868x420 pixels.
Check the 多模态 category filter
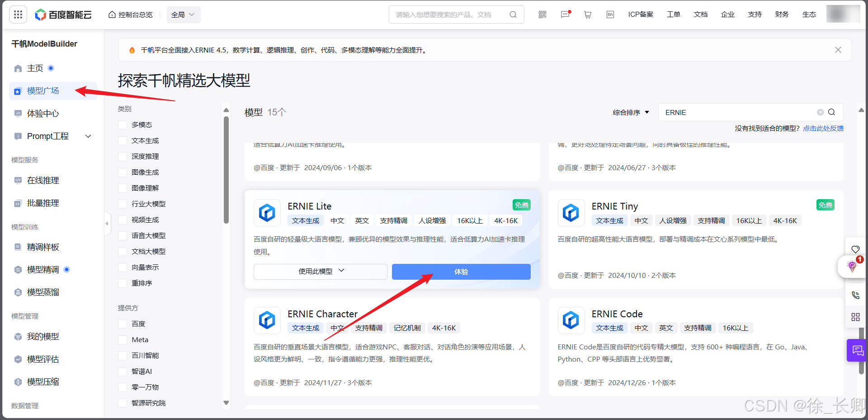coord(123,125)
